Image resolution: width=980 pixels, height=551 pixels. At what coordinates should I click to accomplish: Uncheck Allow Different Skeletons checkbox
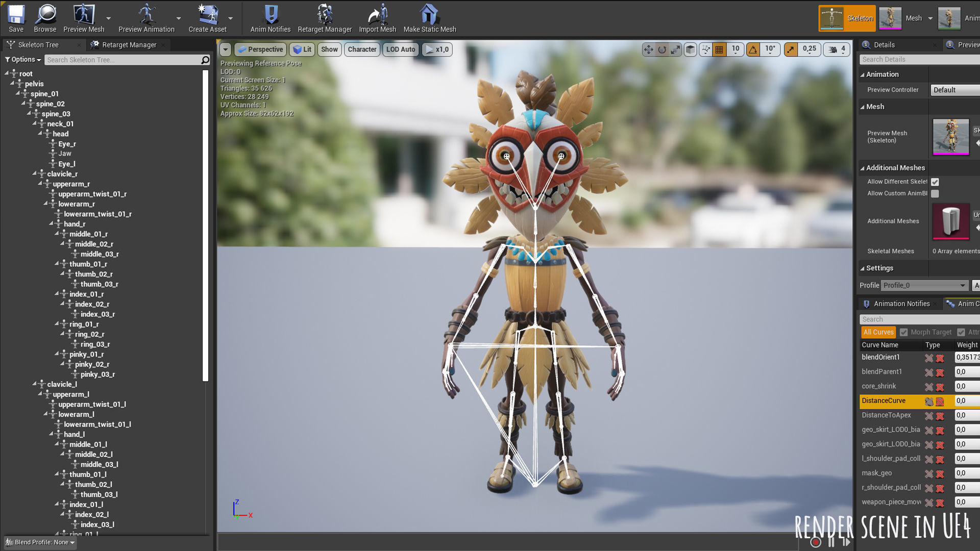tap(935, 182)
